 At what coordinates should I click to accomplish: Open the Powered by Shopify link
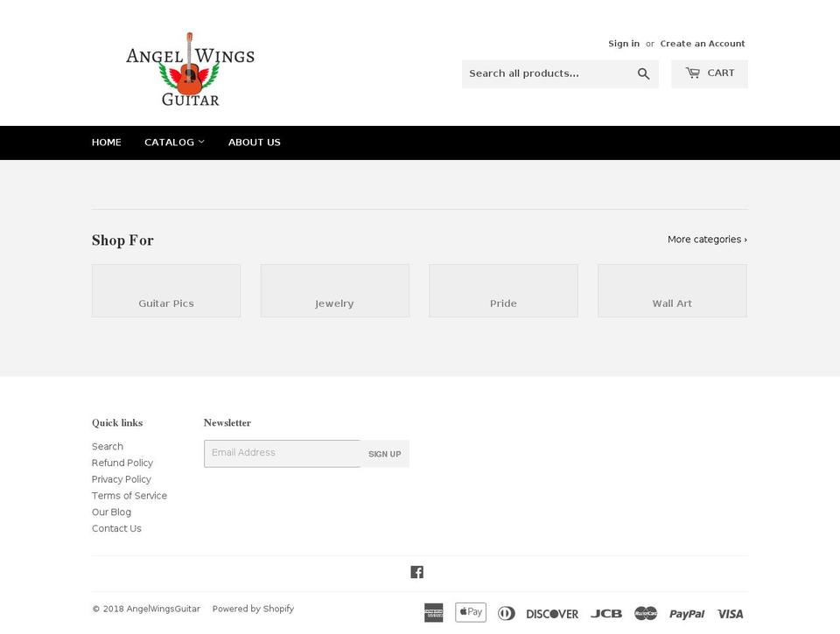coord(253,609)
